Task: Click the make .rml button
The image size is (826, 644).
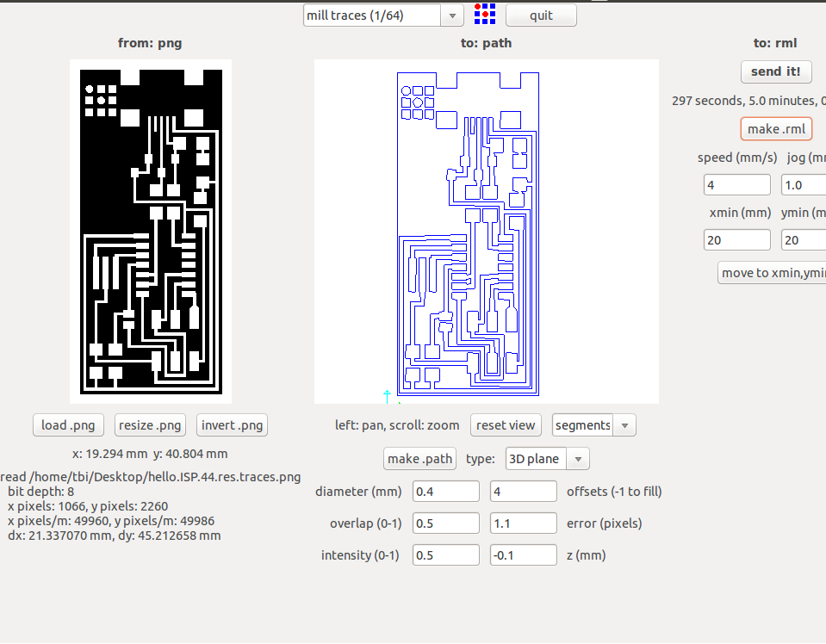Action: (x=777, y=129)
